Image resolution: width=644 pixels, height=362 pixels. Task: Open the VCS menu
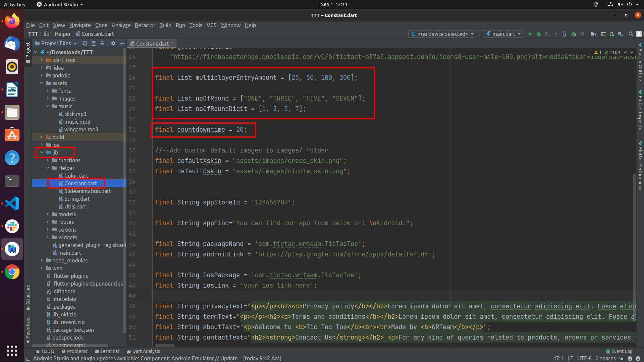[211, 25]
